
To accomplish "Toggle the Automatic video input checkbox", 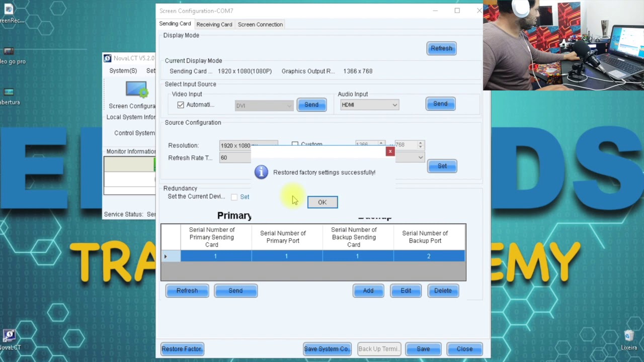I will pyautogui.click(x=181, y=105).
